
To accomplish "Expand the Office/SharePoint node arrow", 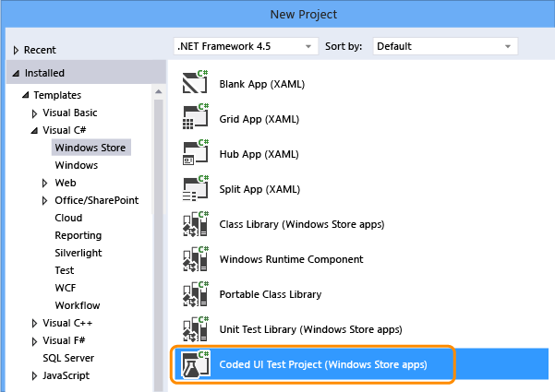I will pyautogui.click(x=44, y=201).
